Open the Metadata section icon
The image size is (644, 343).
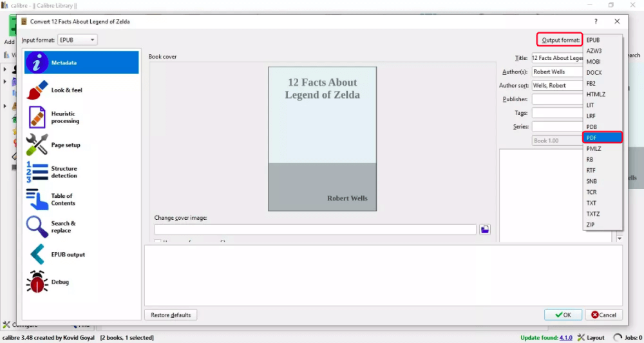pyautogui.click(x=37, y=63)
